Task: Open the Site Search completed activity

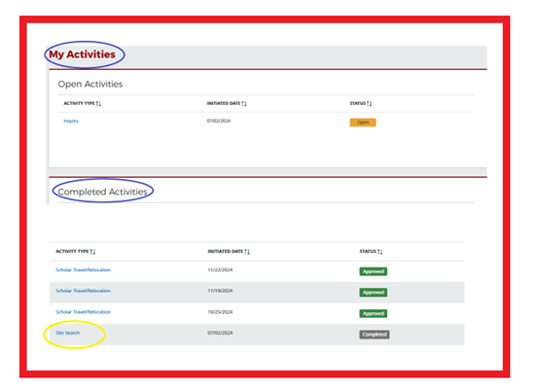Action: (x=68, y=333)
